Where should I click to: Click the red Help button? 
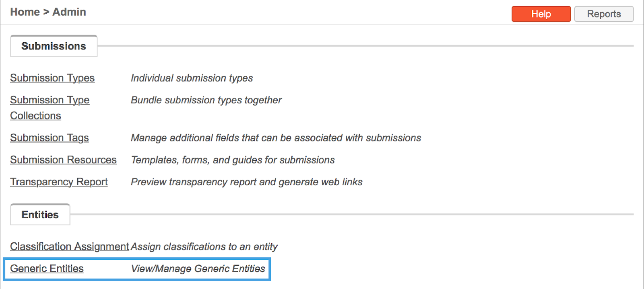coord(541,14)
